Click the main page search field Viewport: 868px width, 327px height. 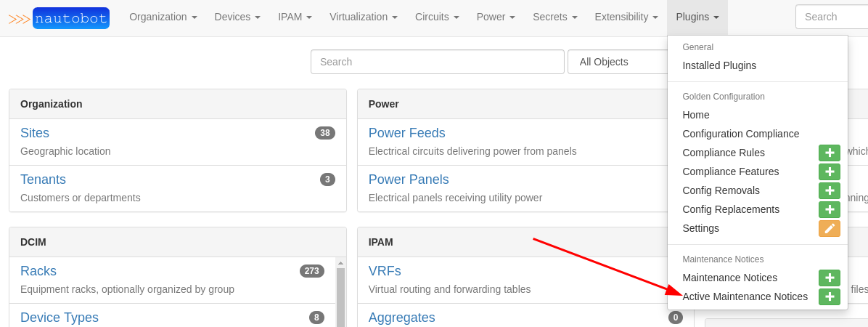(437, 62)
